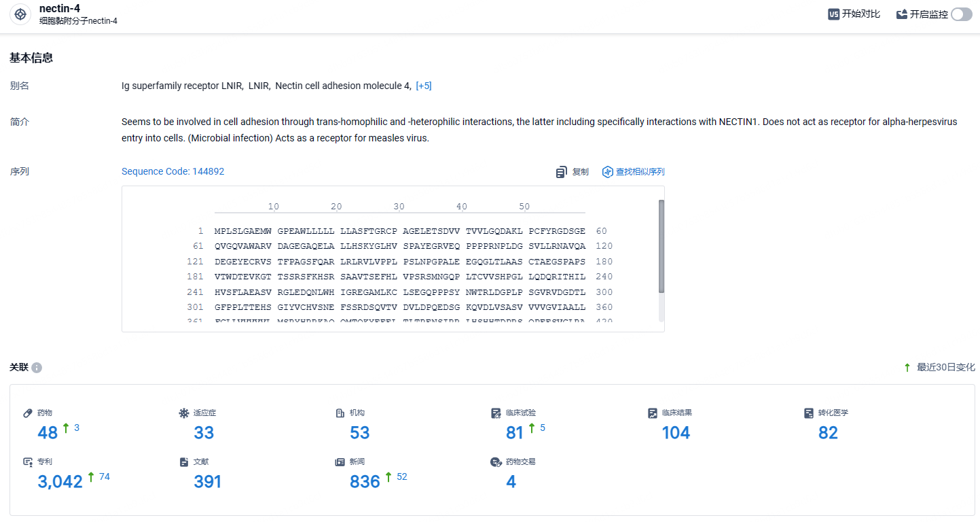The image size is (980, 522).
Task: Open the 391 literature count
Action: click(x=208, y=482)
